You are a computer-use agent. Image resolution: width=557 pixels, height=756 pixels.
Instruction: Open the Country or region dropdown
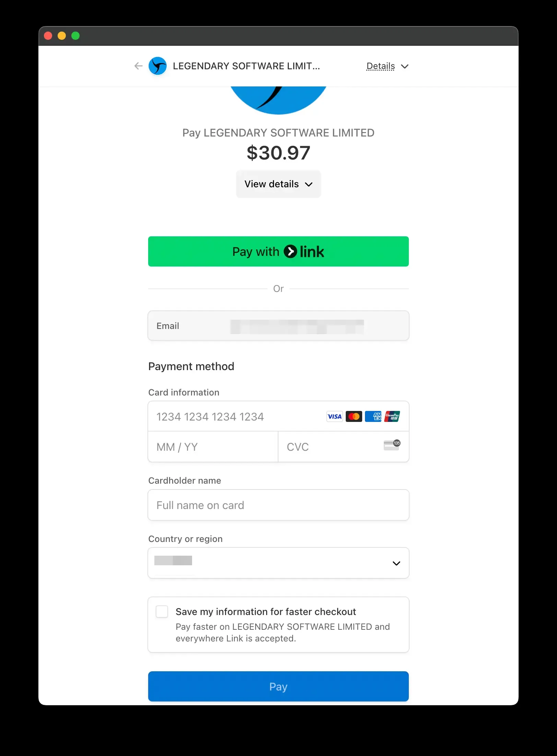[278, 563]
